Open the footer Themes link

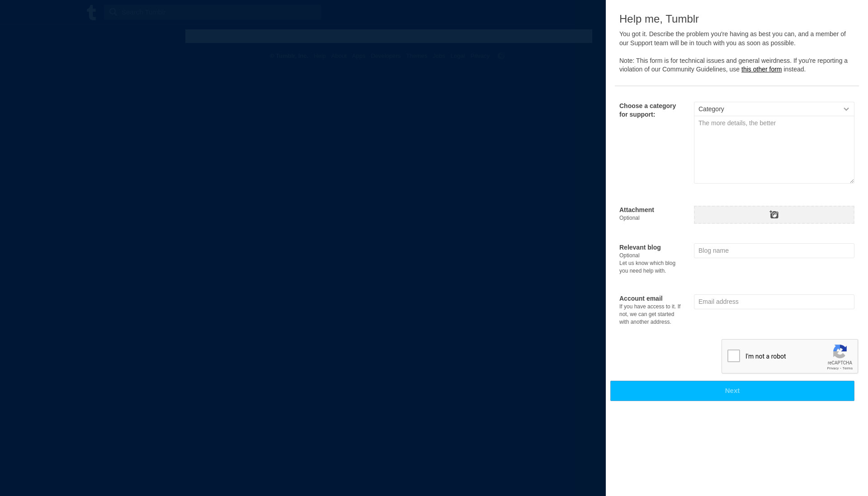click(416, 56)
